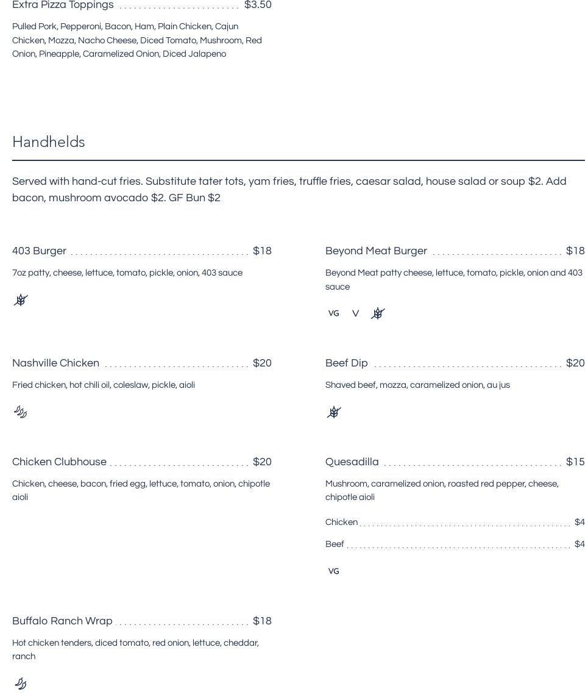The height and width of the screenshot is (700, 588).
Task: Click the gluten-free icon under Beyond Meat Burger
Action: point(378,313)
